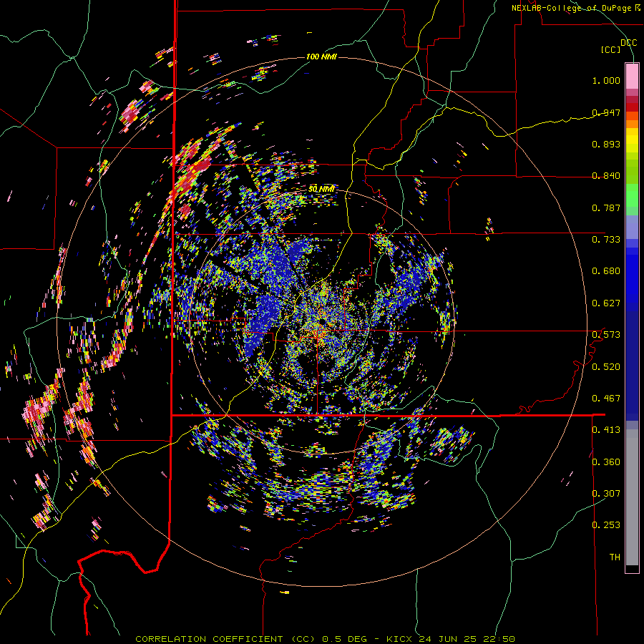Click the 0.573 color scale value
Image resolution: width=644 pixels, height=644 pixels.
click(x=606, y=335)
